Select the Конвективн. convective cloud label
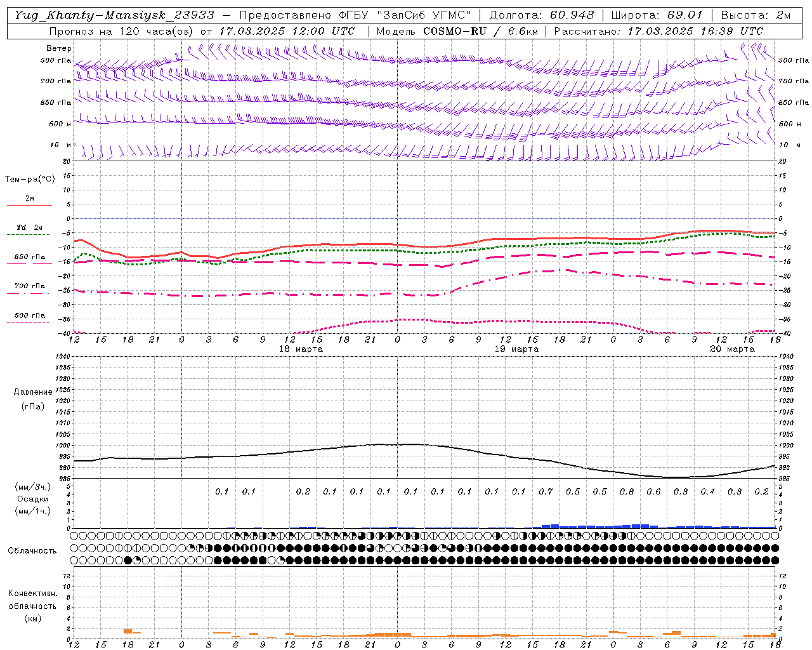The width and height of the screenshot is (812, 650). (x=32, y=594)
